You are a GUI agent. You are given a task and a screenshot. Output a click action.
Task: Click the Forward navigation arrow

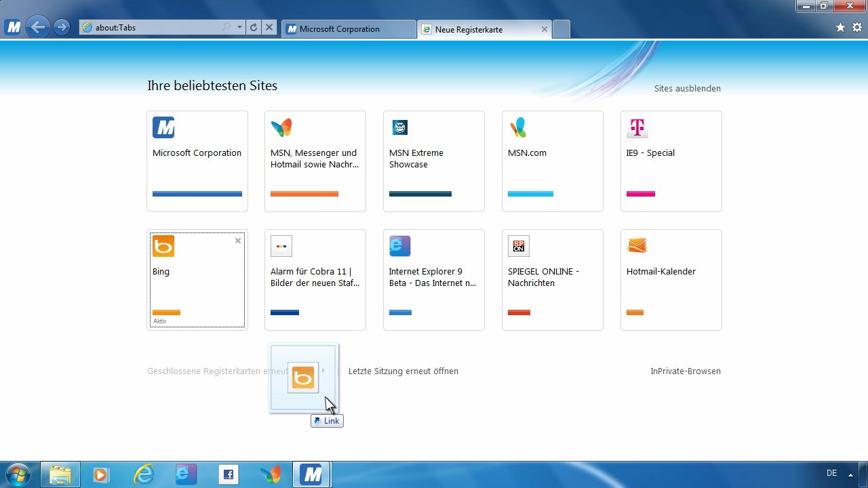point(61,27)
